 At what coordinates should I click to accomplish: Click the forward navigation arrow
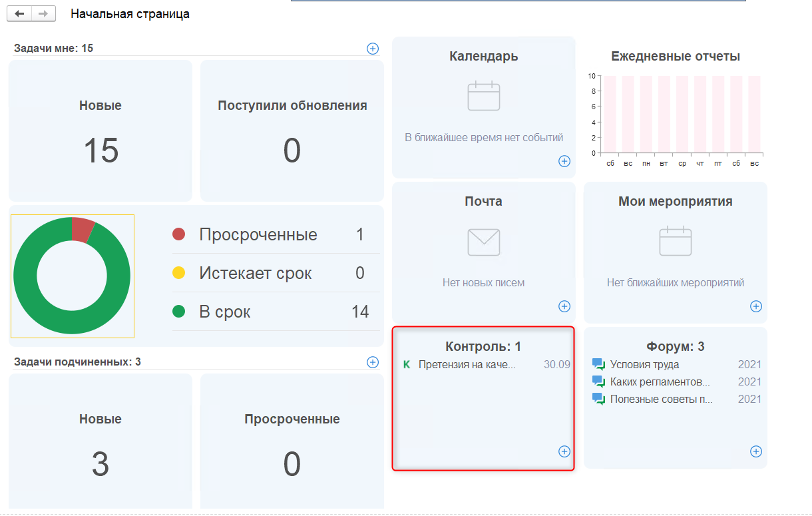(x=43, y=14)
